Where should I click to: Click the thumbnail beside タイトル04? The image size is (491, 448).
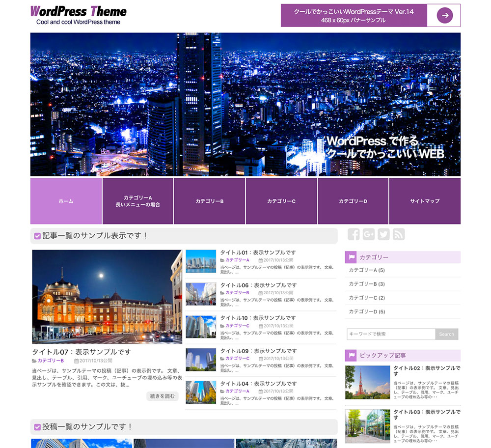tap(201, 392)
